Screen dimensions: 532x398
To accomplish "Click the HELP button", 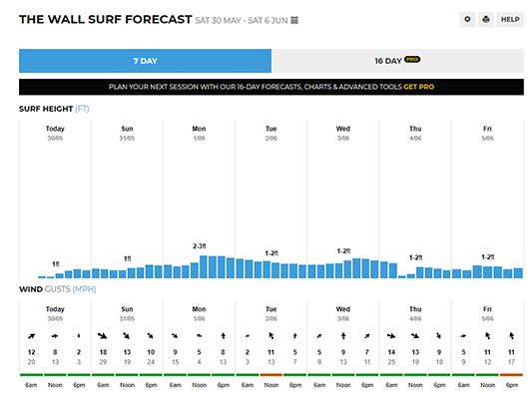I will [510, 19].
